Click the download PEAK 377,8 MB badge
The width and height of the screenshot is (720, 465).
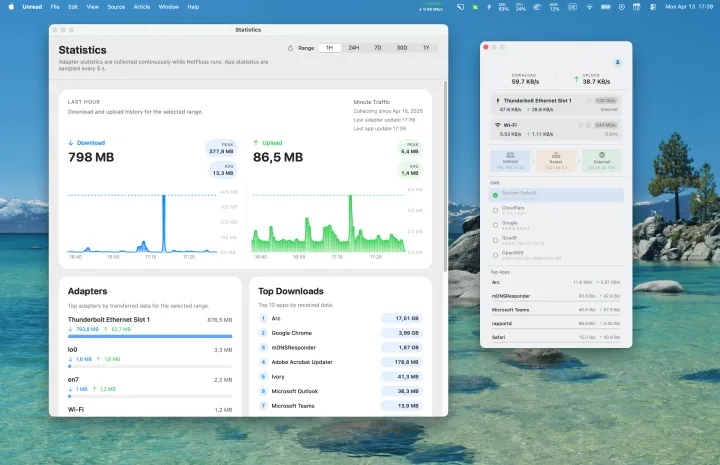pos(221,148)
